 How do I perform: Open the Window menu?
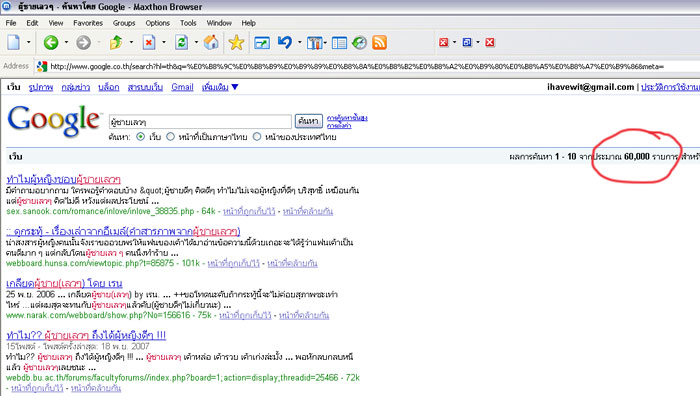[x=219, y=23]
